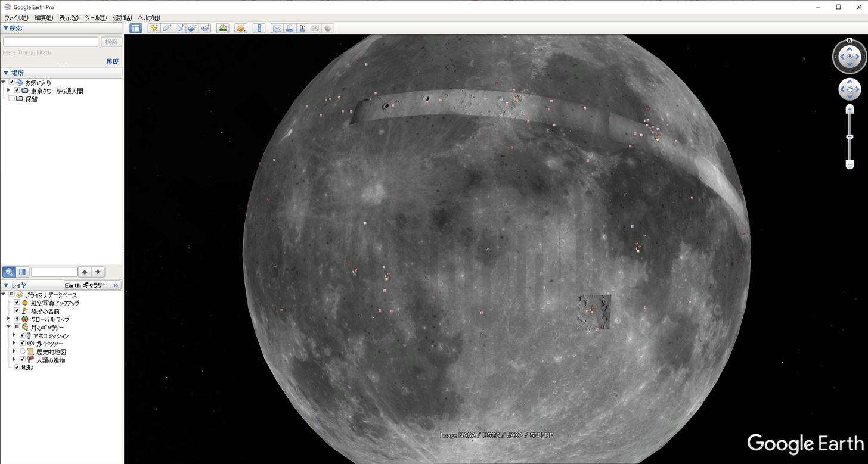The height and width of the screenshot is (464, 868).
Task: Toggle the 航空写真ピックアップ layer checkbox
Action: [x=17, y=303]
